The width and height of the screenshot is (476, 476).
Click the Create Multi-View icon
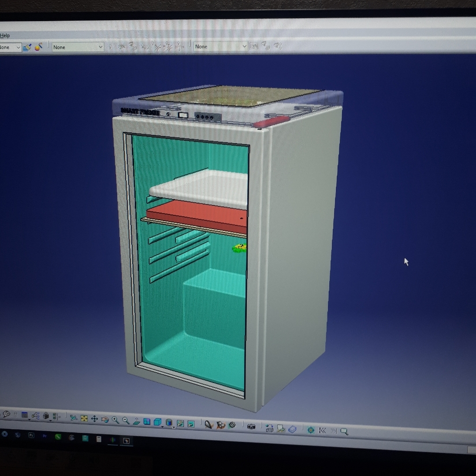pos(147,422)
